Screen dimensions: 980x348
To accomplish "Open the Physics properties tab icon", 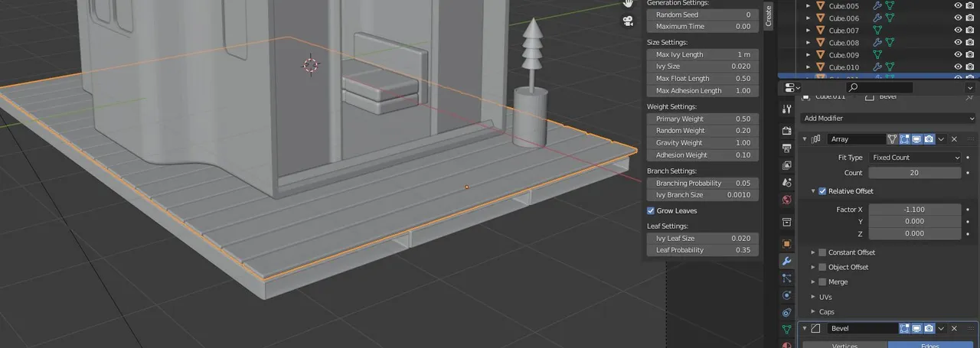I will tap(786, 295).
